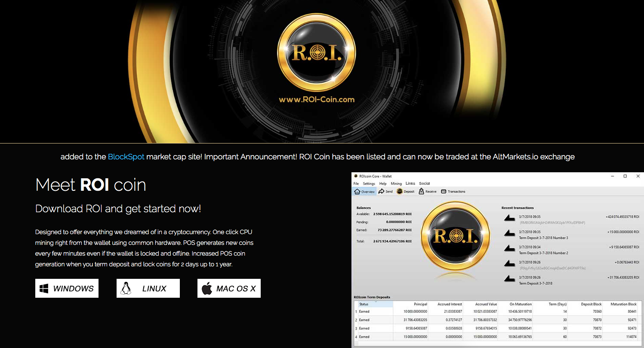Image resolution: width=644 pixels, height=348 pixels.
Task: Open the Mining menu in the wallet
Action: point(396,183)
